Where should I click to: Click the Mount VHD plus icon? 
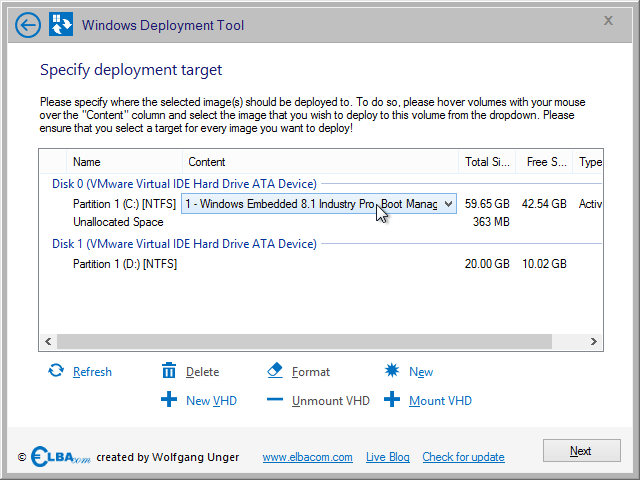[392, 400]
